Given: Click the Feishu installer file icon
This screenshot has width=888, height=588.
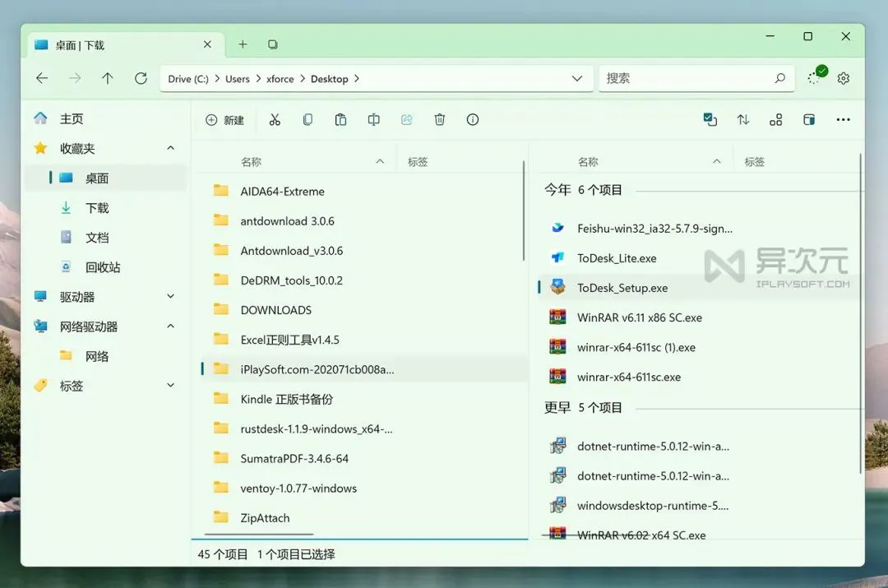Looking at the screenshot, I should coord(557,228).
